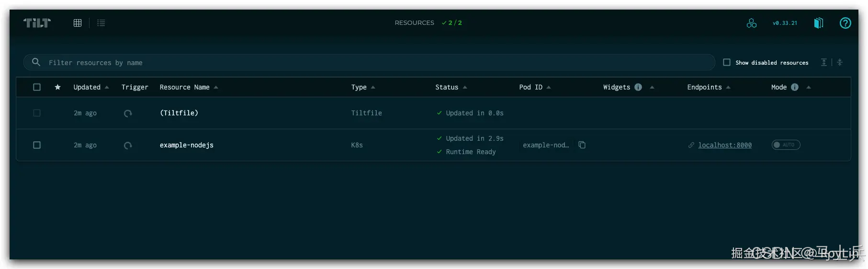Image resolution: width=868 pixels, height=269 pixels.
Task: Open the docs book icon
Action: point(819,22)
